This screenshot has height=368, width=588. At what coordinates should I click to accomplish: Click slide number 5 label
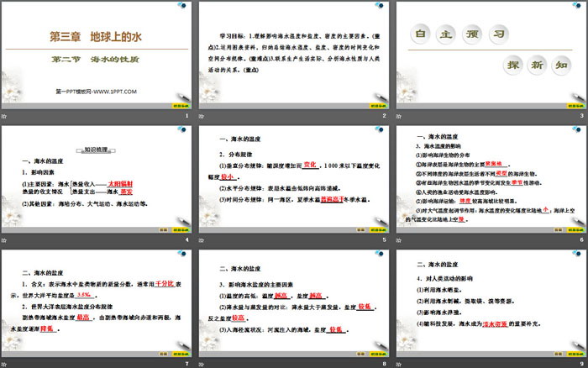385,239
